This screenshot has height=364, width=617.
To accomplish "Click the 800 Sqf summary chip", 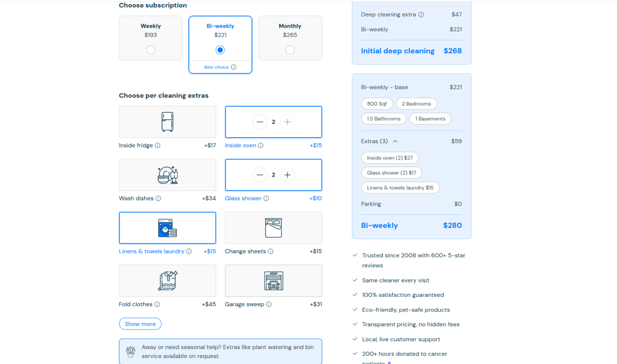I will click(x=377, y=104).
